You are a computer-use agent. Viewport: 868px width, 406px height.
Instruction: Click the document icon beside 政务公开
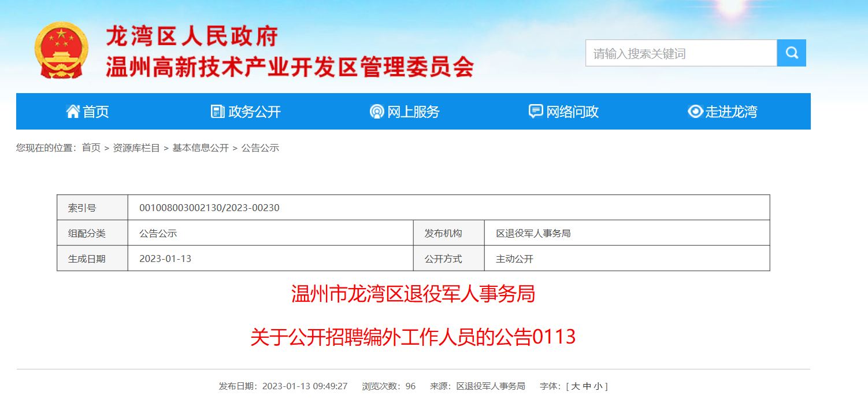pyautogui.click(x=218, y=112)
